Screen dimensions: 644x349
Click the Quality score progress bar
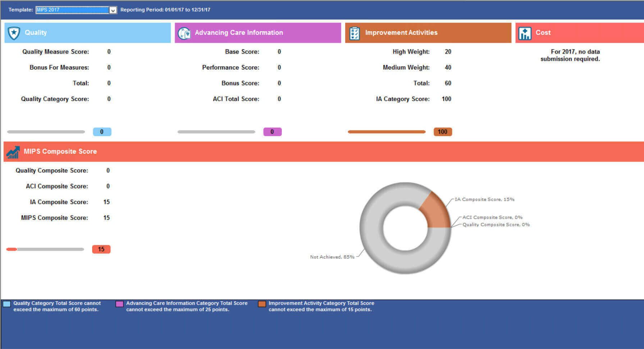pyautogui.click(x=46, y=132)
